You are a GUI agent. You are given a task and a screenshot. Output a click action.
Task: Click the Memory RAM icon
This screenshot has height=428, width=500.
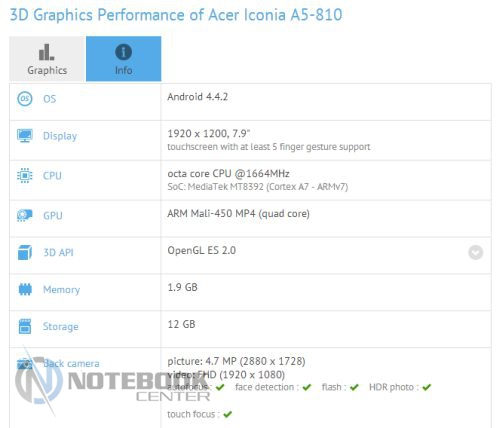click(x=25, y=289)
